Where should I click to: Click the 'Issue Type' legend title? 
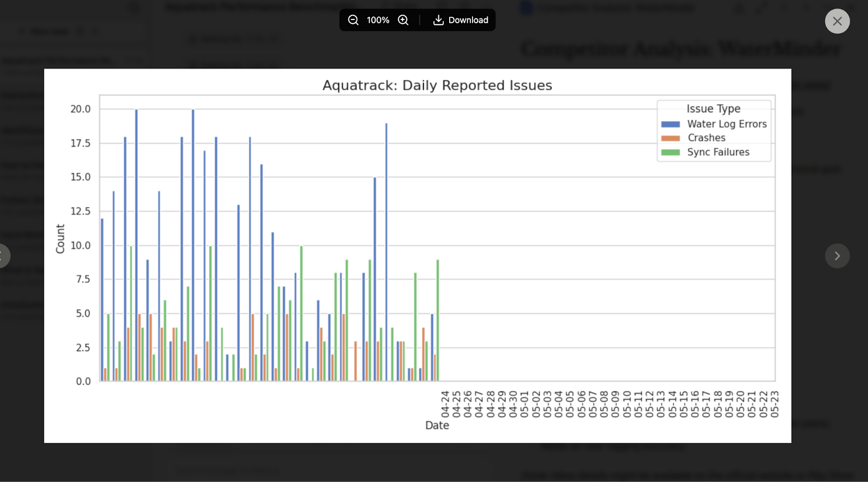click(713, 109)
